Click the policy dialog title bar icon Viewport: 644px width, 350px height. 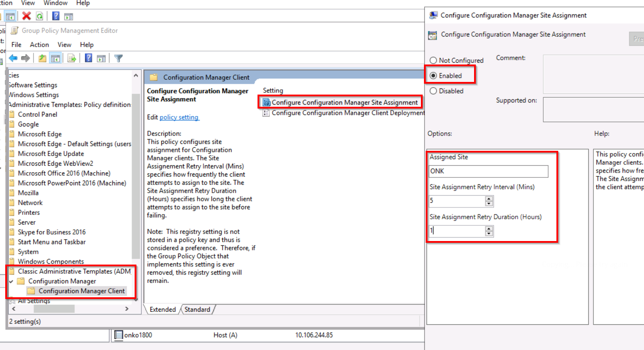pos(433,15)
